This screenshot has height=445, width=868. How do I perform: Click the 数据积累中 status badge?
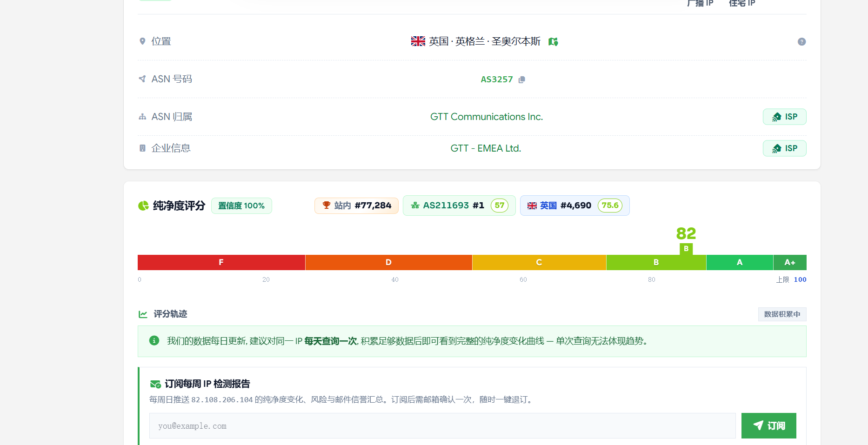(x=782, y=314)
